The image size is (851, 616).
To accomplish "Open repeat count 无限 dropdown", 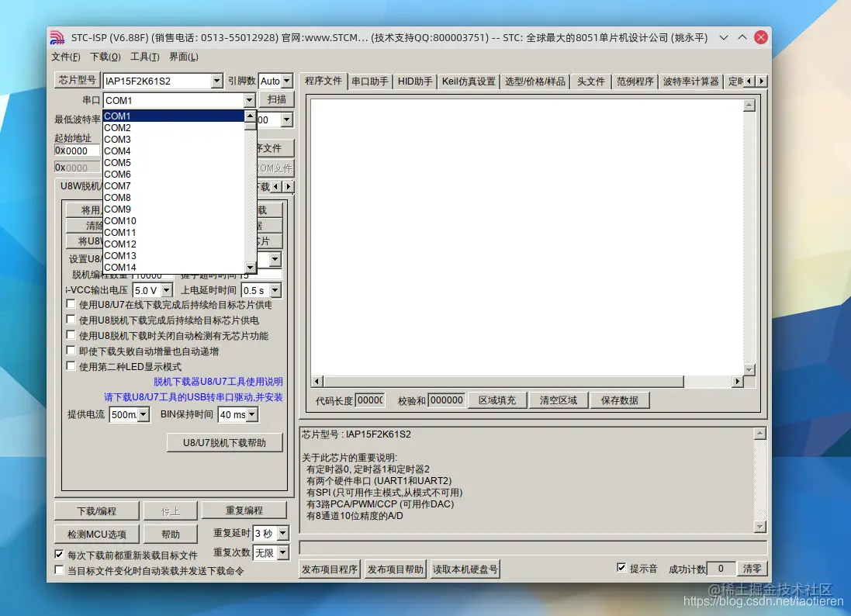I will coord(283,552).
